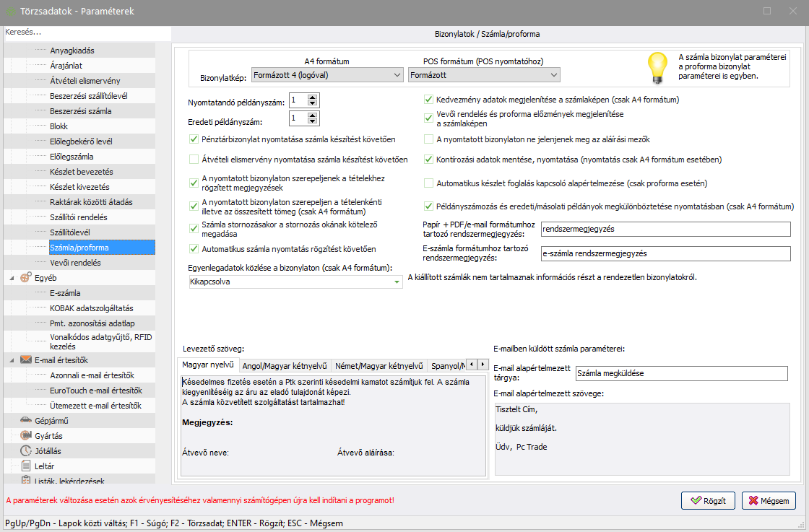Uncheck Pénztárbizonylat nyomtatása számla készítést követően
The width and height of the screenshot is (809, 532).
click(194, 139)
